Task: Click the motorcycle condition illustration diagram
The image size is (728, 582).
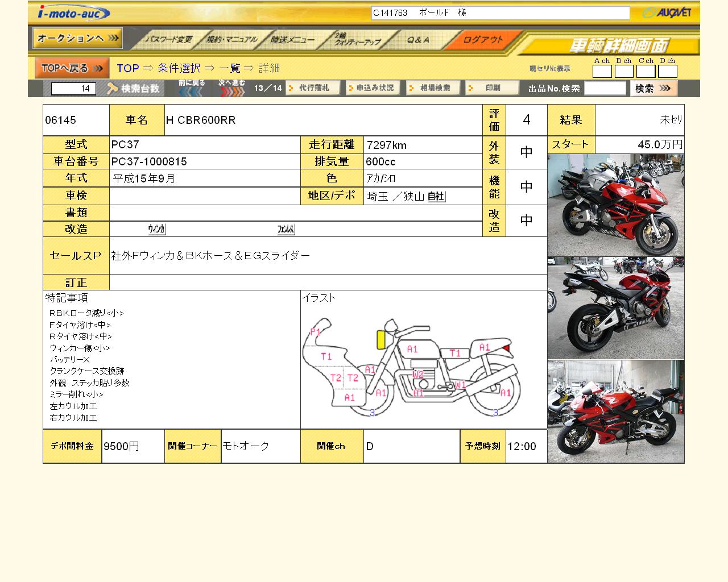Action: pyautogui.click(x=411, y=366)
